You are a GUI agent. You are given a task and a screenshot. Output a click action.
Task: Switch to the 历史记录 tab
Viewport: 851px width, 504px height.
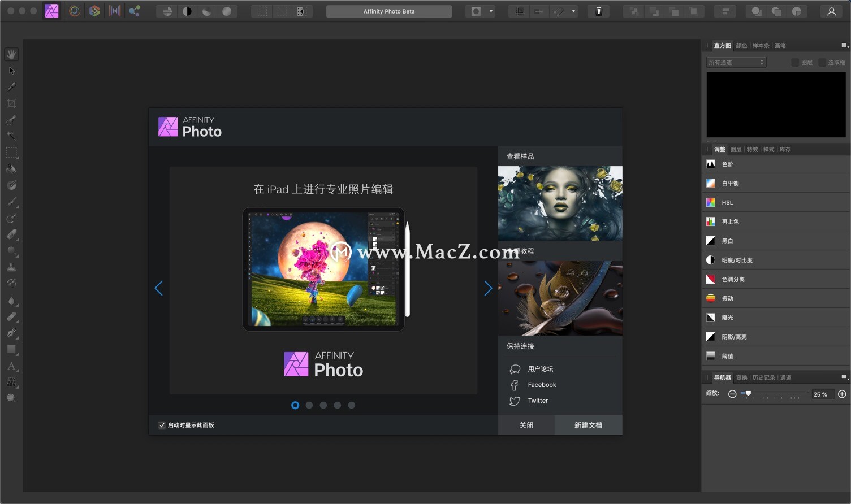tap(763, 377)
